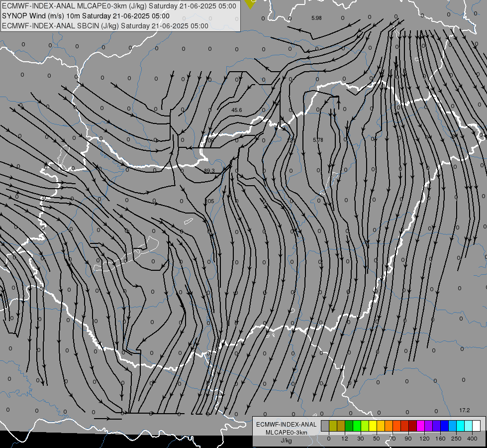Click the olive-yellow legend swatch after 0
This screenshot has height=448, width=487.
coord(333,426)
